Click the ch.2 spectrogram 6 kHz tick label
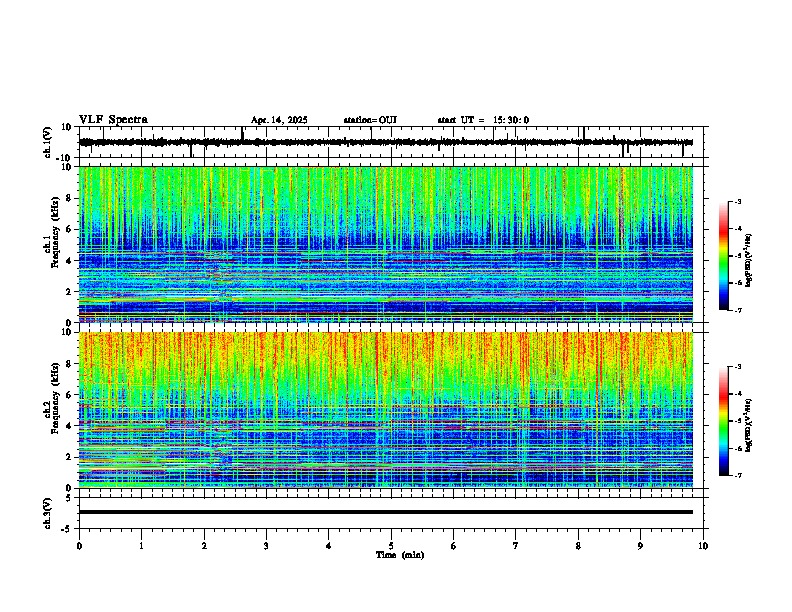 click(69, 395)
